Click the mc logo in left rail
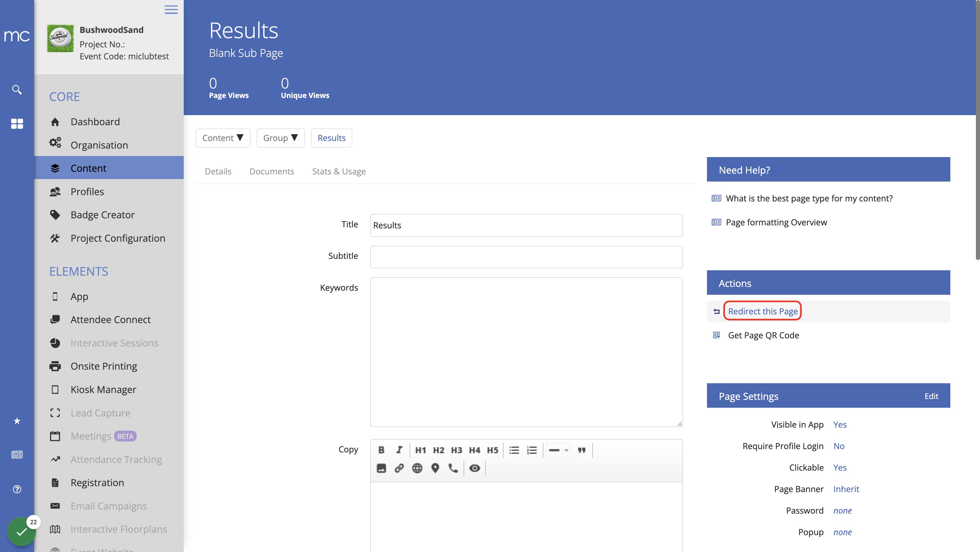The width and height of the screenshot is (980, 552). point(17,36)
